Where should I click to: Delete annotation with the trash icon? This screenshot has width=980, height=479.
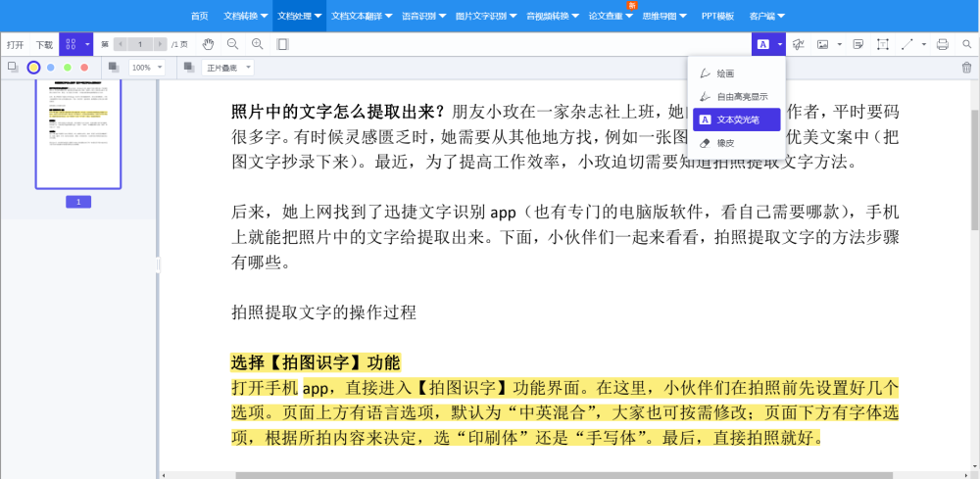pyautogui.click(x=966, y=68)
